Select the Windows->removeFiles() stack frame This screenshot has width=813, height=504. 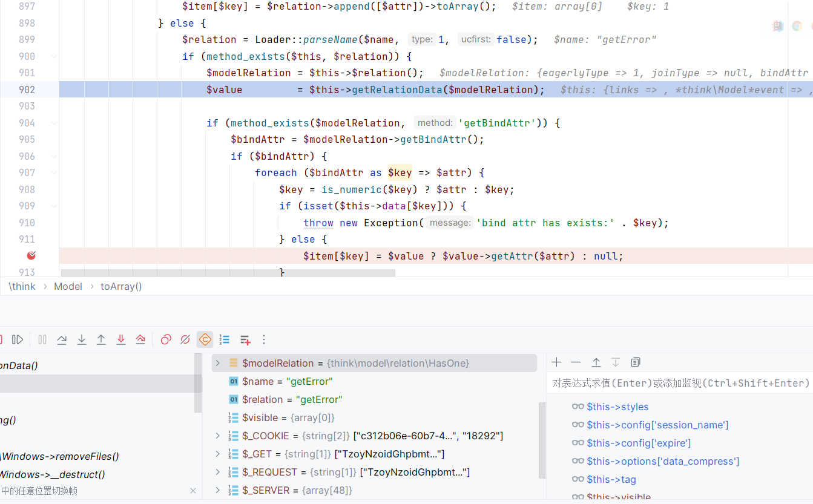pos(61,456)
